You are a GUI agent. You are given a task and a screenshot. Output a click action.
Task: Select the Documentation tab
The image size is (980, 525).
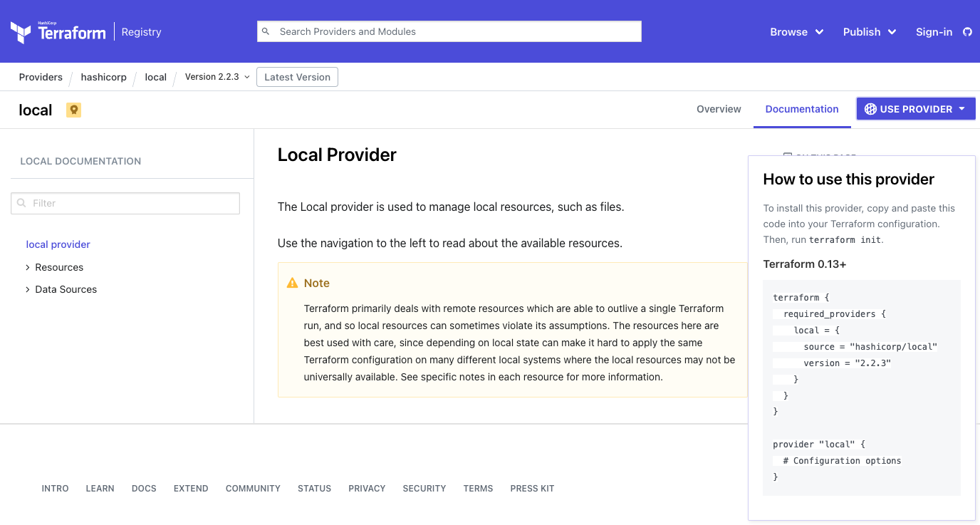[802, 109]
